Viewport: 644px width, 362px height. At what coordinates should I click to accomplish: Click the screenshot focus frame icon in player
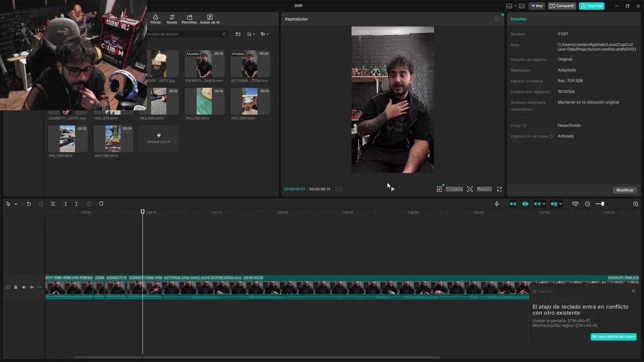tap(470, 189)
